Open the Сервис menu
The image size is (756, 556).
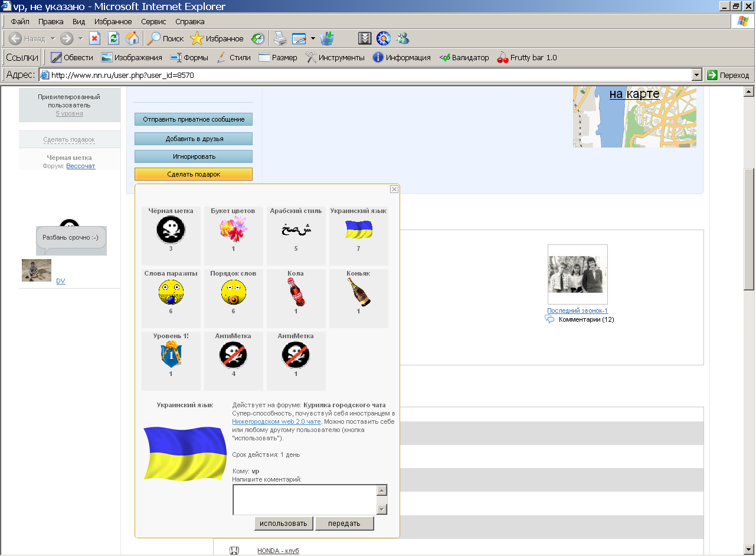(153, 21)
